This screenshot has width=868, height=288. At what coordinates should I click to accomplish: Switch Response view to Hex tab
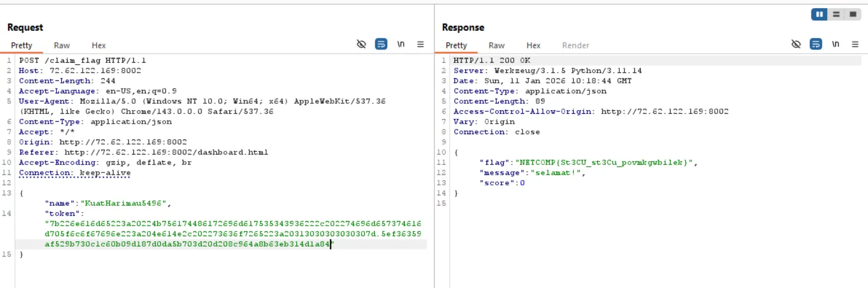pos(533,45)
